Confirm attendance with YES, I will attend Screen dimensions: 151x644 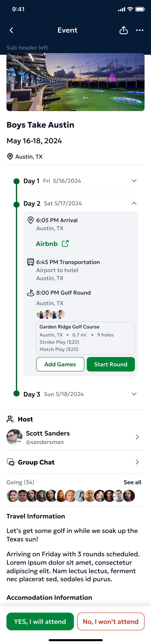click(40, 621)
